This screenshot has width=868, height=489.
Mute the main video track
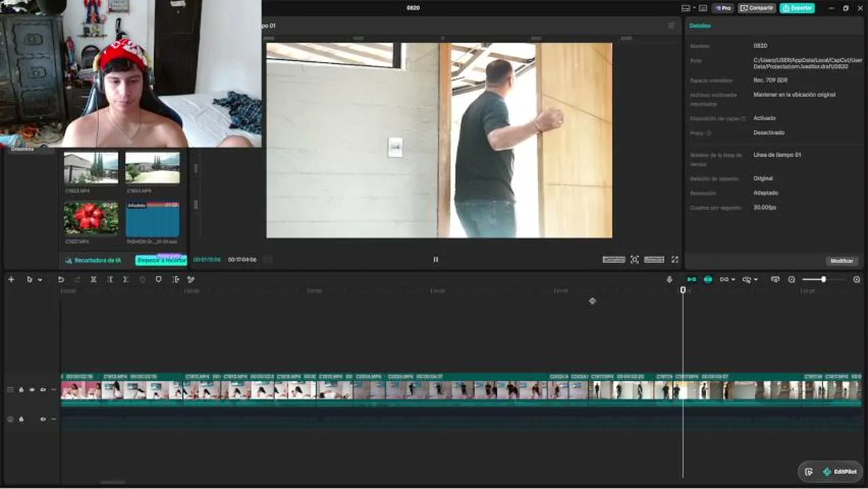43,390
